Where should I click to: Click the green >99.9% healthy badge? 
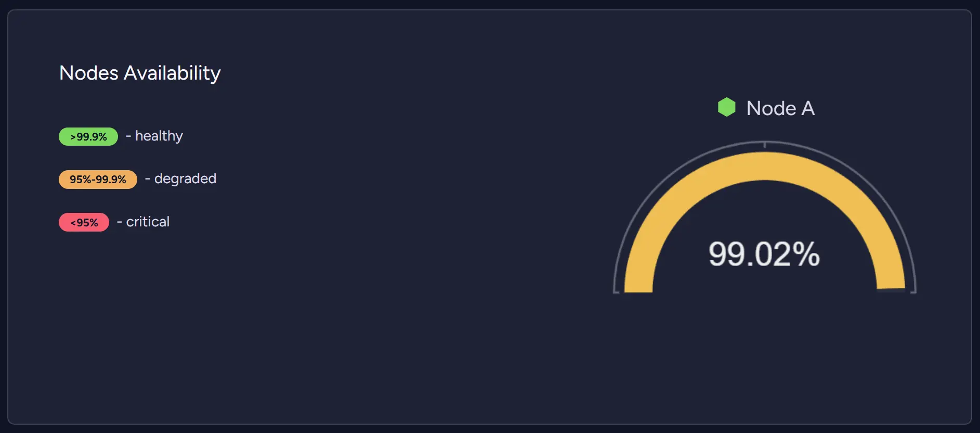click(x=88, y=136)
